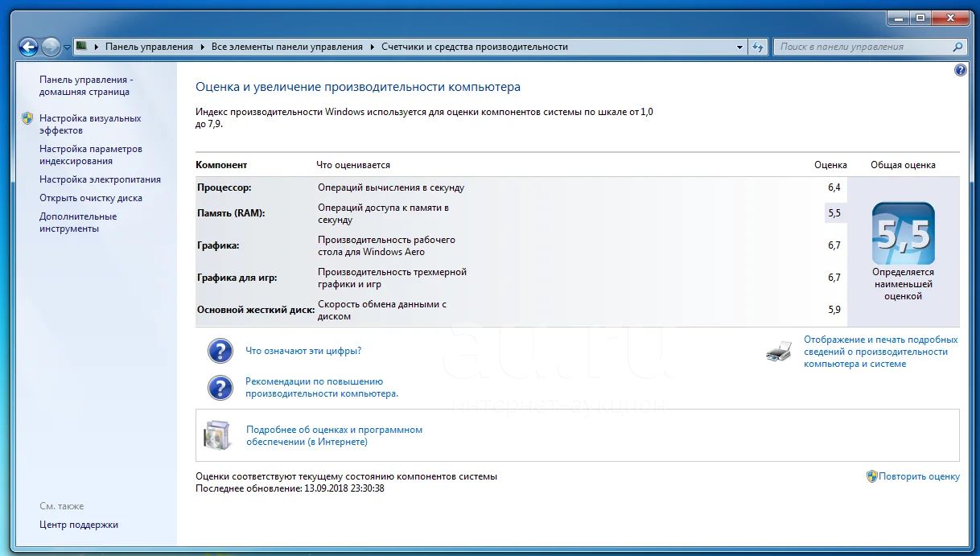Viewport: 980px width, 556px height.
Task: Open "Настройка электропитания" link
Action: (x=101, y=179)
